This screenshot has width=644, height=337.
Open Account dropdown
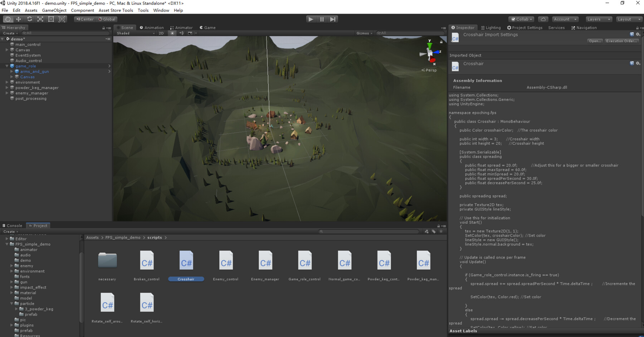tap(566, 19)
